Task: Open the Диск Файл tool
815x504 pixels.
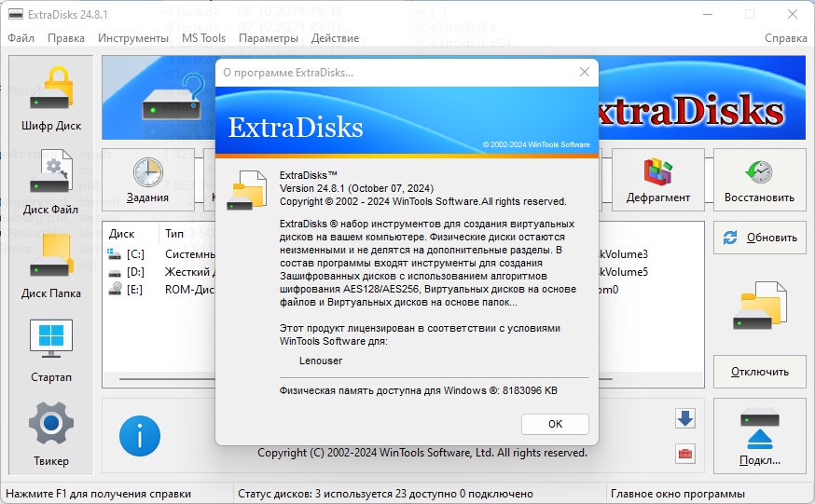Action: pos(51,183)
